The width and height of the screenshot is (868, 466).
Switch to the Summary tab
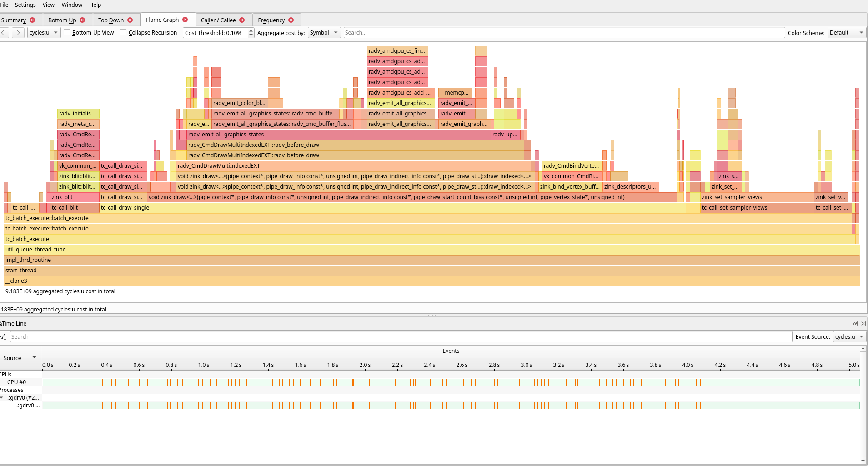(14, 20)
